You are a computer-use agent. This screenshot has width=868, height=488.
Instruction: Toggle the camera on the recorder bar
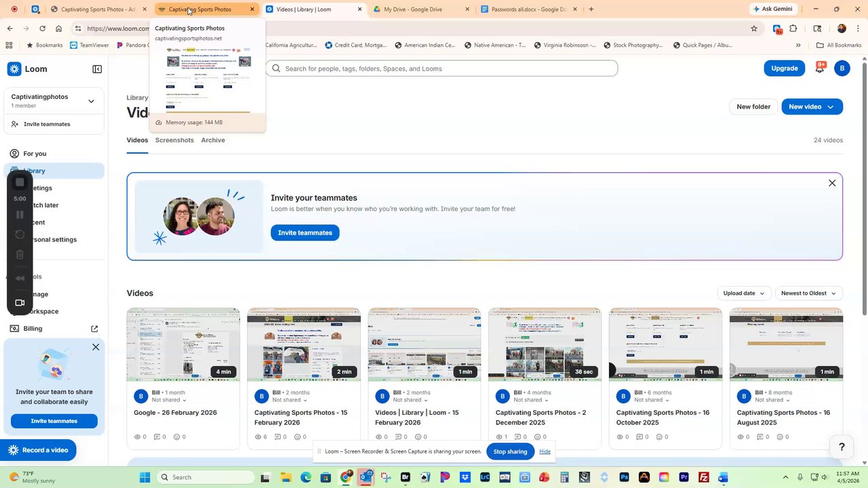(20, 303)
